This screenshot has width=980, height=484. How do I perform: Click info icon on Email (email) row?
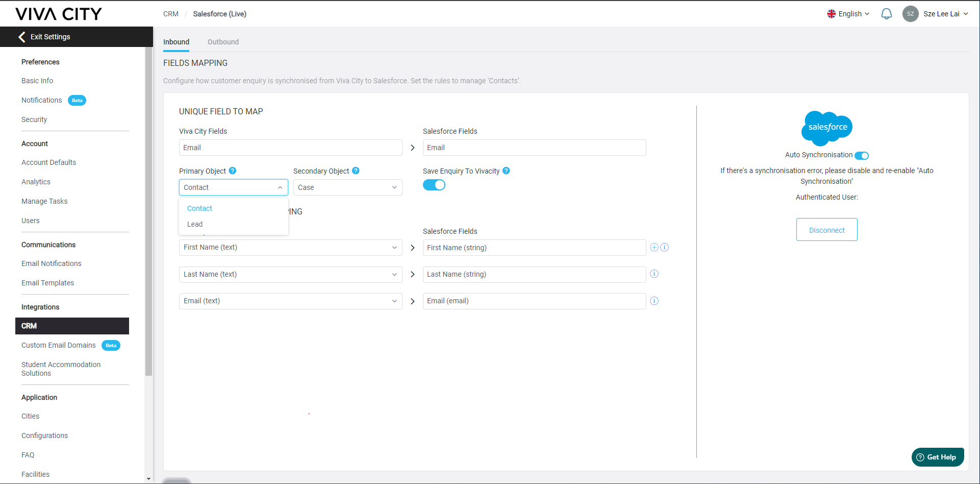(654, 301)
